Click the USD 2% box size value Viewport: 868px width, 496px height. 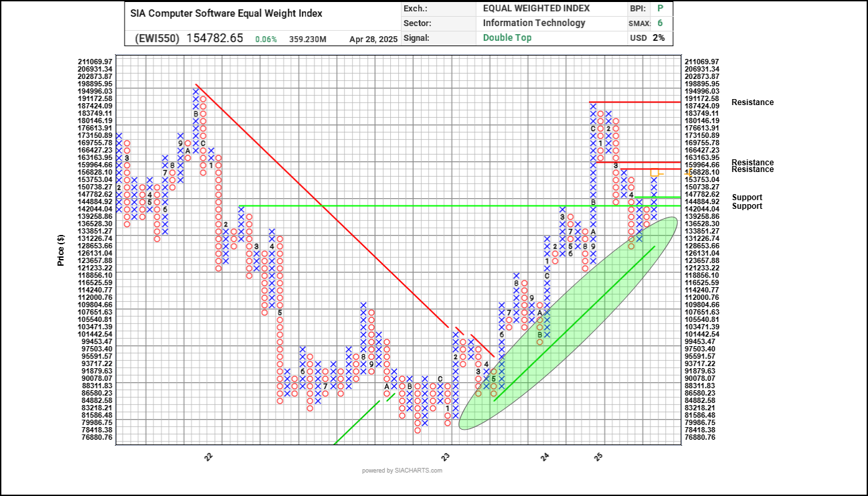(659, 37)
